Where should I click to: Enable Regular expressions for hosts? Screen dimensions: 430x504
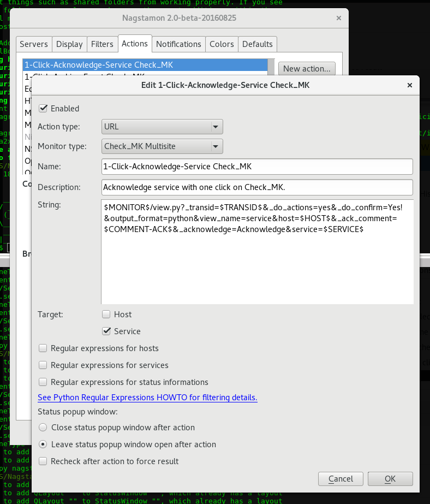pos(43,348)
